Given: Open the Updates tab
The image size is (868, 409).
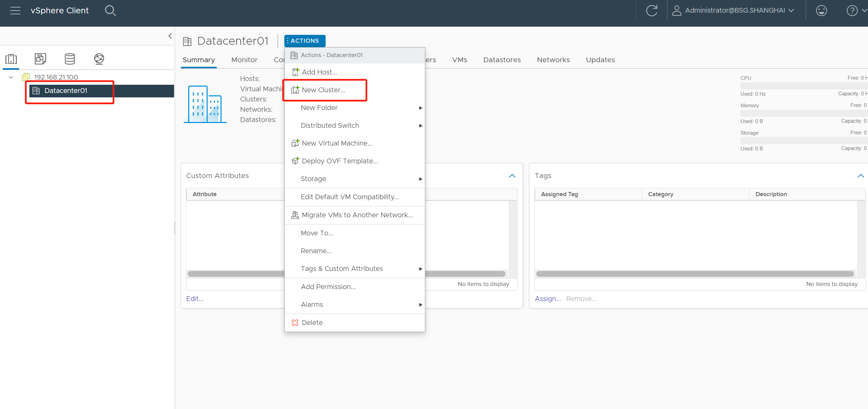Looking at the screenshot, I should 600,60.
